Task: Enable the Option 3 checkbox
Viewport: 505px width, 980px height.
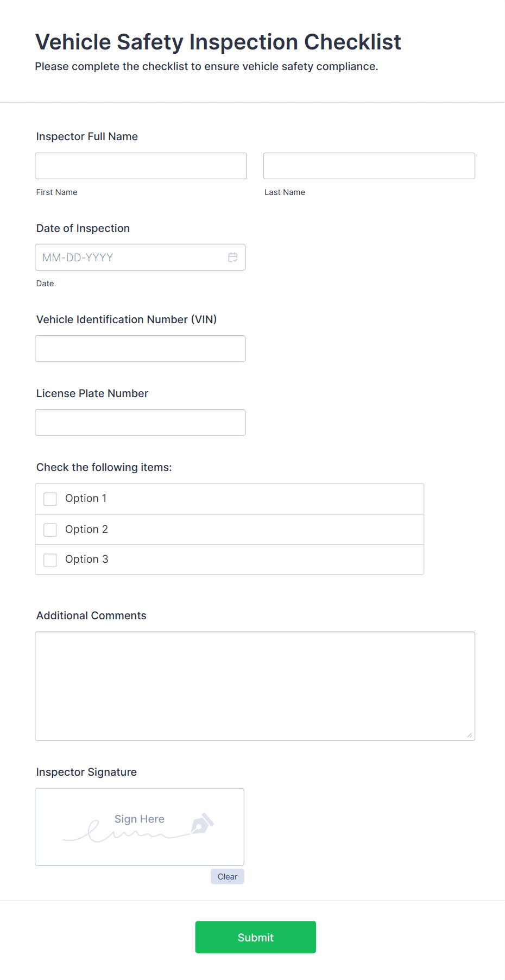Action: click(x=50, y=560)
